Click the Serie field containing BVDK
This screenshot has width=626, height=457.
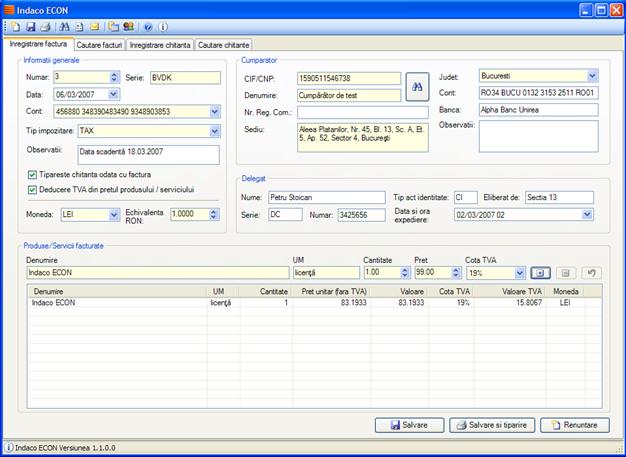pos(185,78)
